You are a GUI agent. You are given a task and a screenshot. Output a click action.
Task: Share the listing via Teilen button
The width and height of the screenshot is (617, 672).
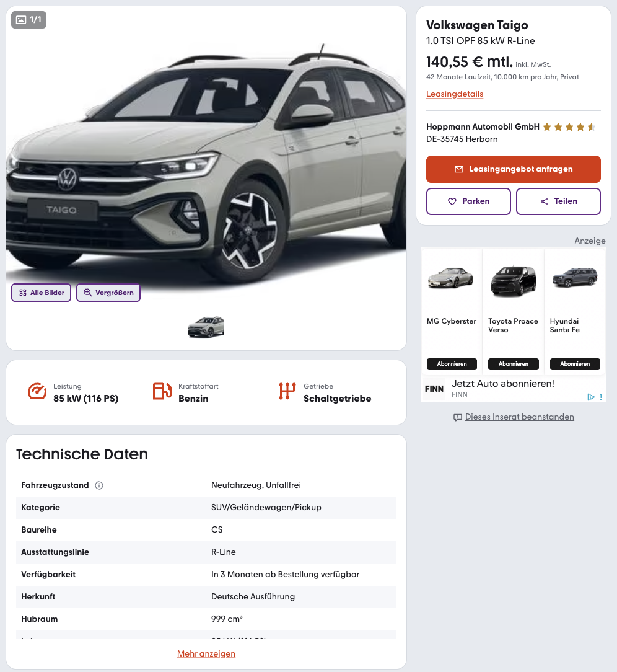tap(558, 201)
